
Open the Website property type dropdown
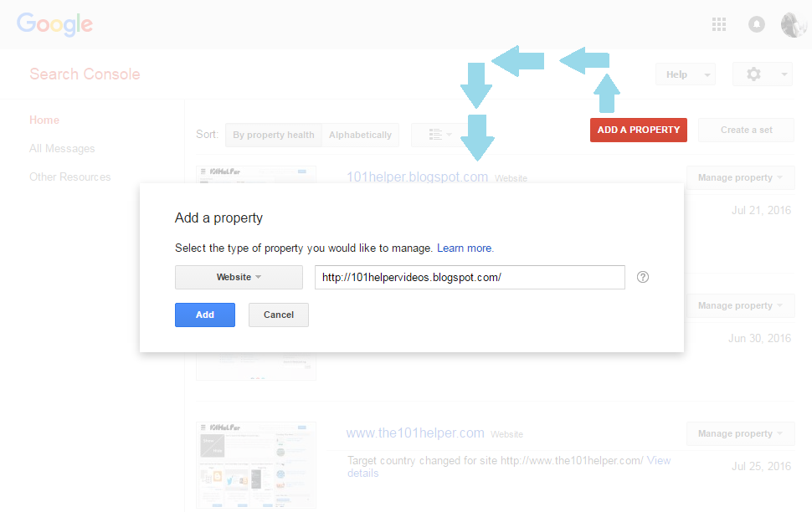click(x=239, y=277)
